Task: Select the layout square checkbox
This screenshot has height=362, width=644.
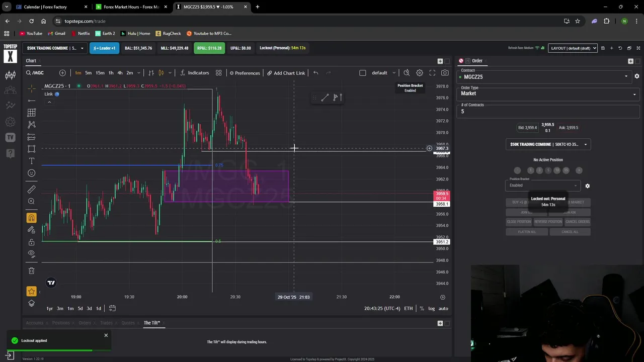Action: pos(363,73)
